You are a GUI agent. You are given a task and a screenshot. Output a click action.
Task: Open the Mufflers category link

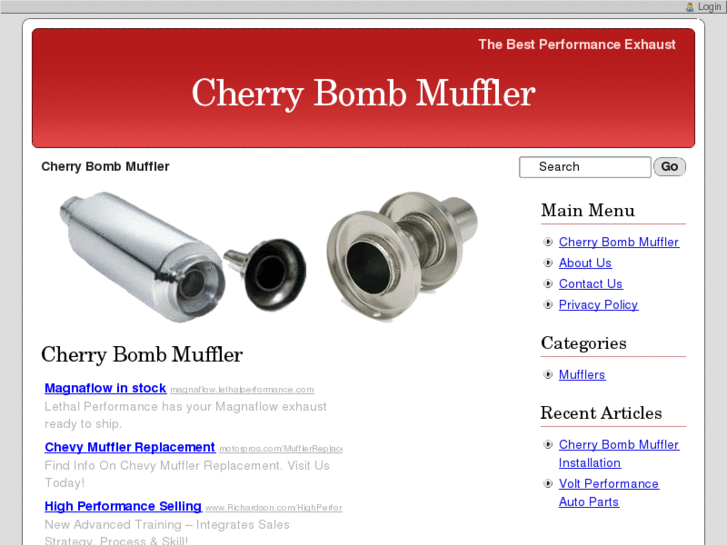click(x=582, y=375)
